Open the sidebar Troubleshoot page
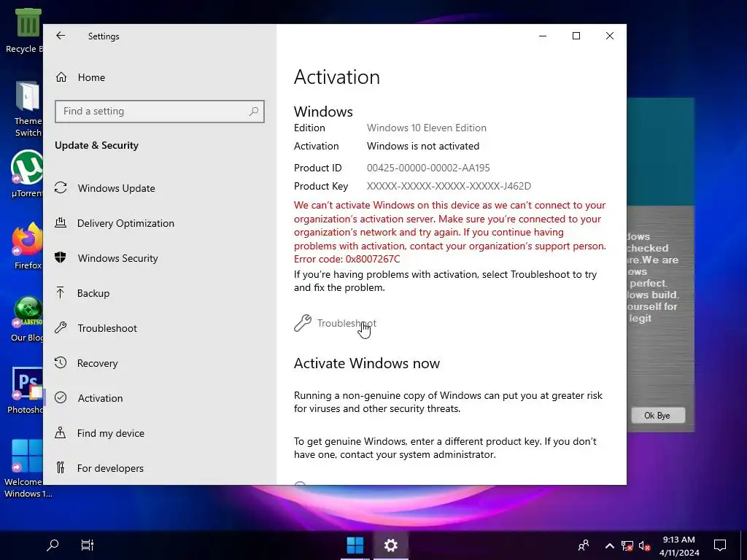 (107, 328)
